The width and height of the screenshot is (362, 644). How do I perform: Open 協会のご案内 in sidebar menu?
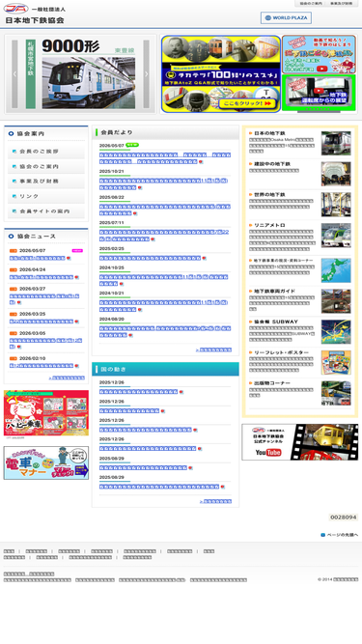pyautogui.click(x=46, y=166)
